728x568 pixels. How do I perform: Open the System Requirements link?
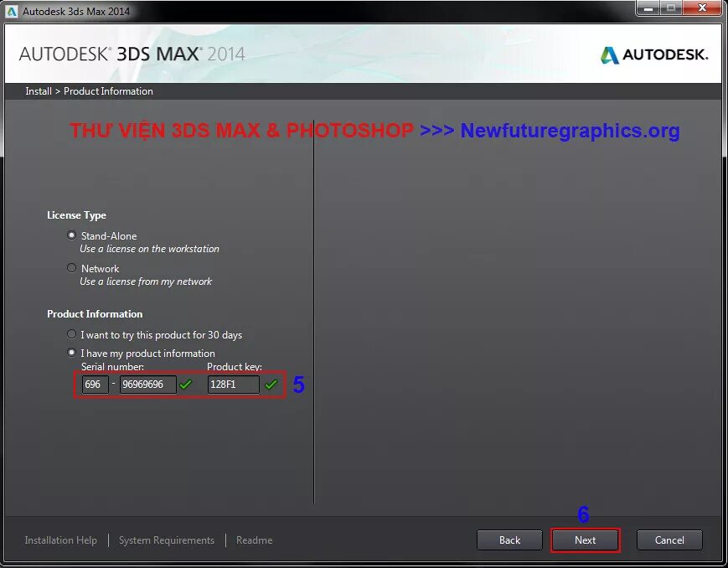tap(167, 540)
